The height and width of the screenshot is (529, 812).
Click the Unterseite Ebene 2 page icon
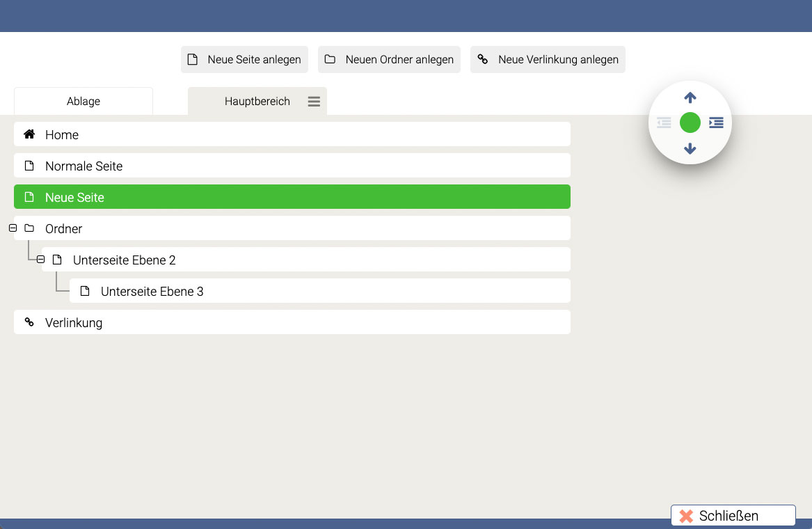(x=57, y=260)
